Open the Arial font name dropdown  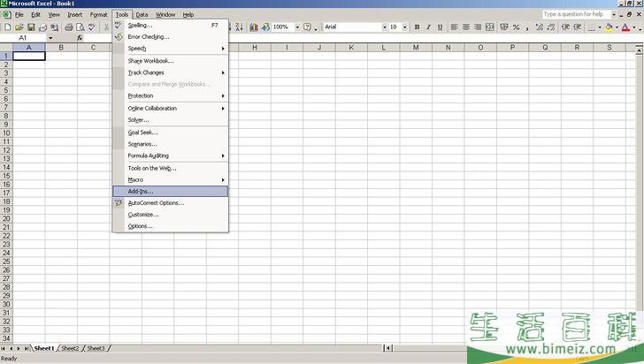tap(384, 27)
